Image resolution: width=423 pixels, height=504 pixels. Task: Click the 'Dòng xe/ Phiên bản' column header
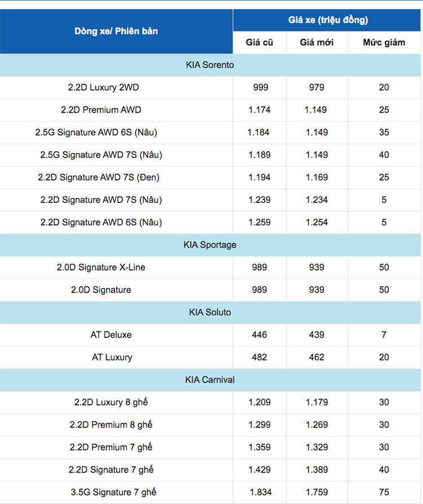pyautogui.click(x=116, y=31)
